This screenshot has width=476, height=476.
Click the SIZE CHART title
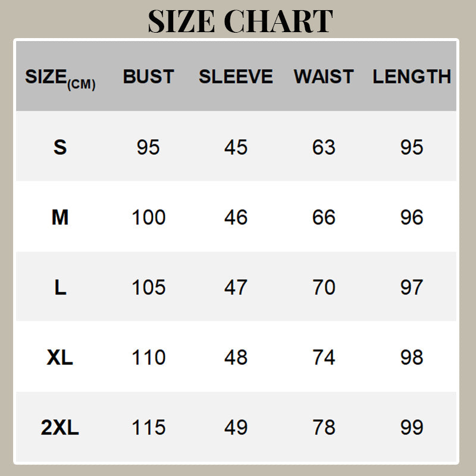[240, 21]
